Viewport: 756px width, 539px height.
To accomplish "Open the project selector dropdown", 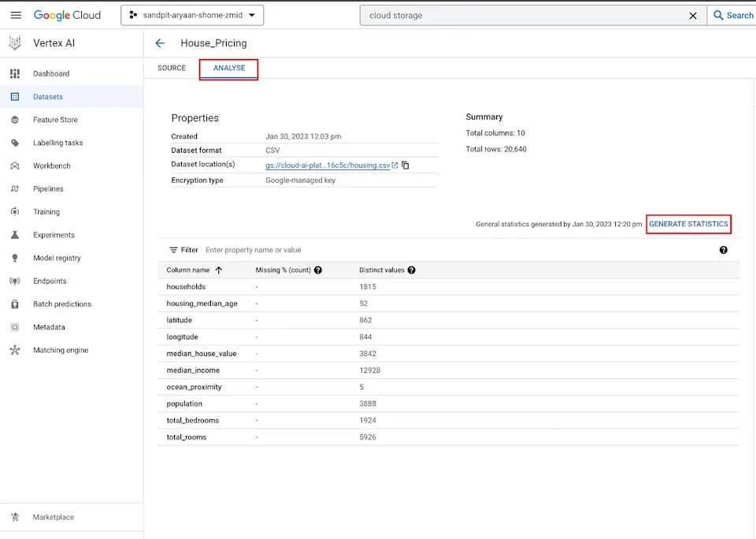I will tap(192, 16).
